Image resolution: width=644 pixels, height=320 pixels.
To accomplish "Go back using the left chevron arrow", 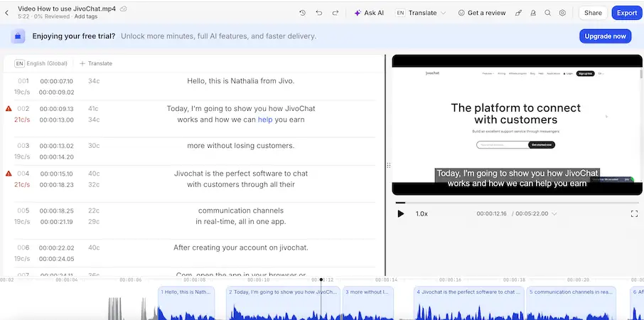I will click(6, 13).
